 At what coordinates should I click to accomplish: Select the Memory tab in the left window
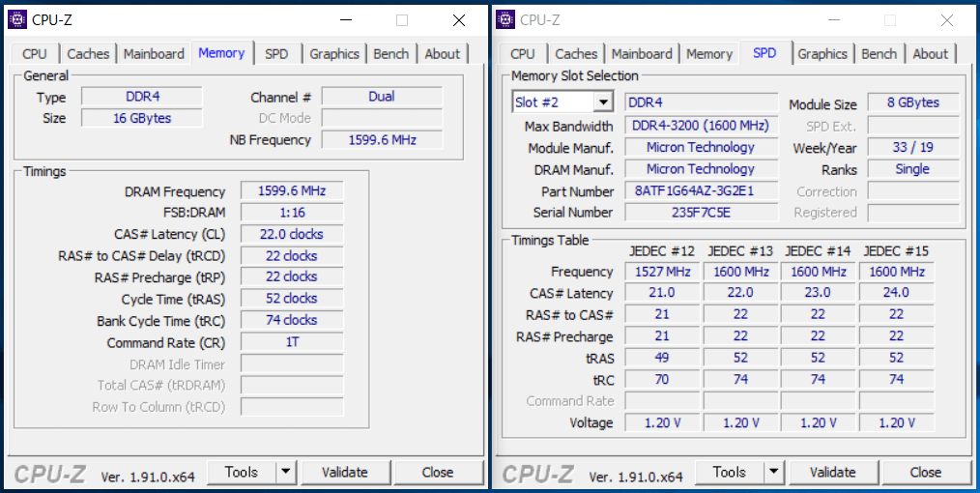[221, 52]
